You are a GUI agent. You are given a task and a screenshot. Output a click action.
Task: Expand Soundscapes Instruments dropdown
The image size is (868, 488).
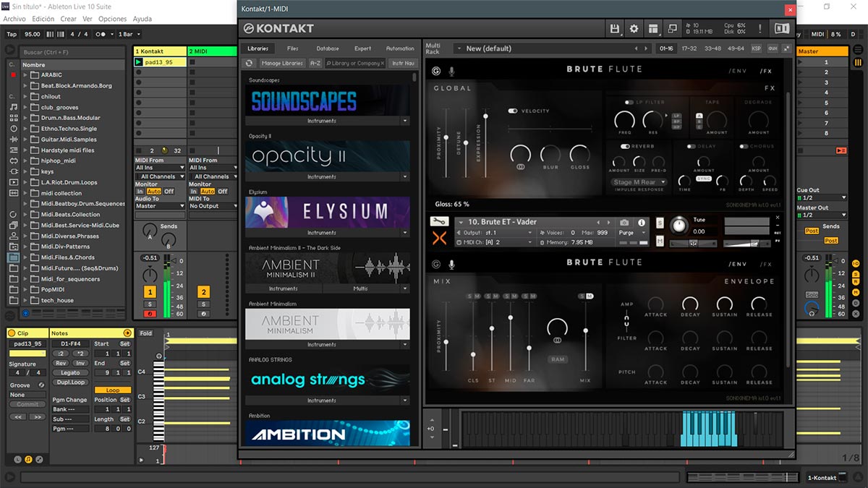(x=404, y=121)
